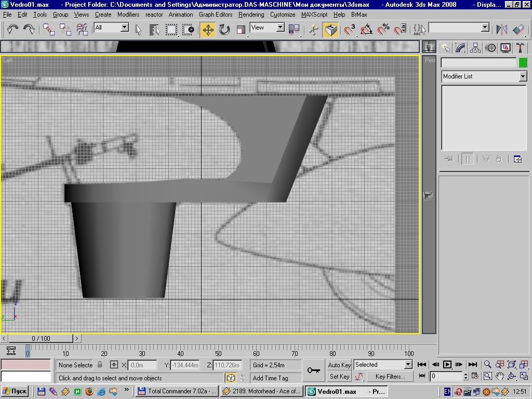Image resolution: width=532 pixels, height=399 pixels.
Task: Open the Motion panel wheel icon
Action: point(490,48)
